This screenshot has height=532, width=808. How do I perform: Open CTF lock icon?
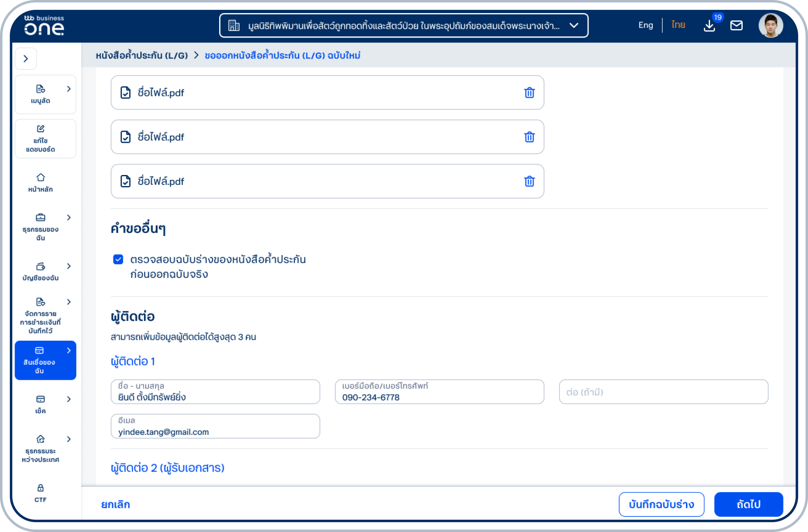[40, 488]
